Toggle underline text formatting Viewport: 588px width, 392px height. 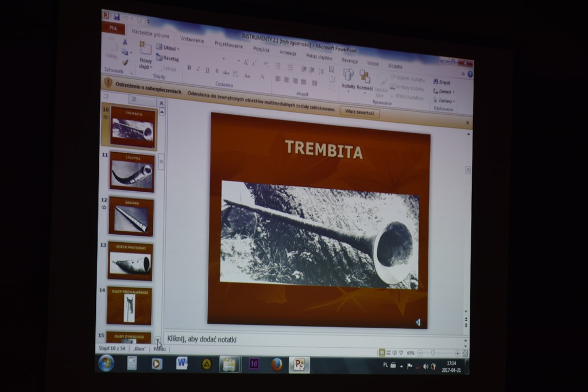tap(207, 70)
